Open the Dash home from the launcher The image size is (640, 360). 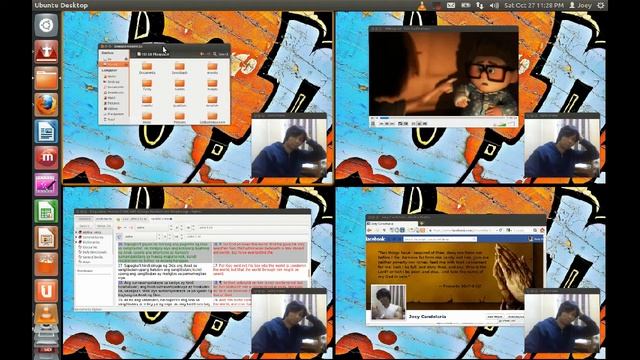click(46, 25)
